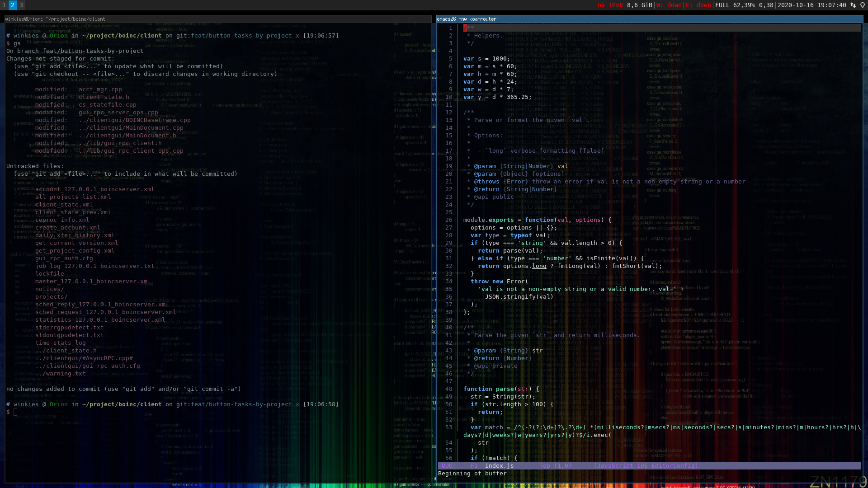Click the 'E: down' ethernet status
The width and height of the screenshot is (868, 488).
pos(698,5)
